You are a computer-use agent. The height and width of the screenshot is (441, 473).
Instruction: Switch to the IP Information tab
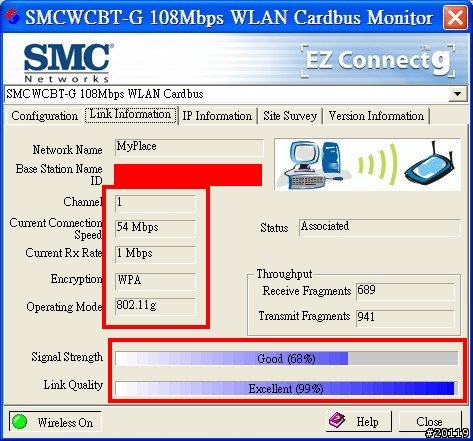coord(217,116)
